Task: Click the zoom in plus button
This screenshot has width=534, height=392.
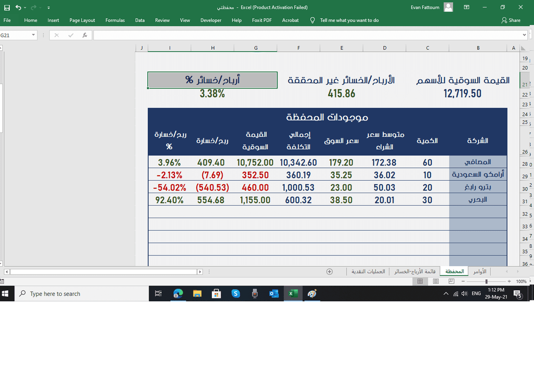Action: point(509,281)
